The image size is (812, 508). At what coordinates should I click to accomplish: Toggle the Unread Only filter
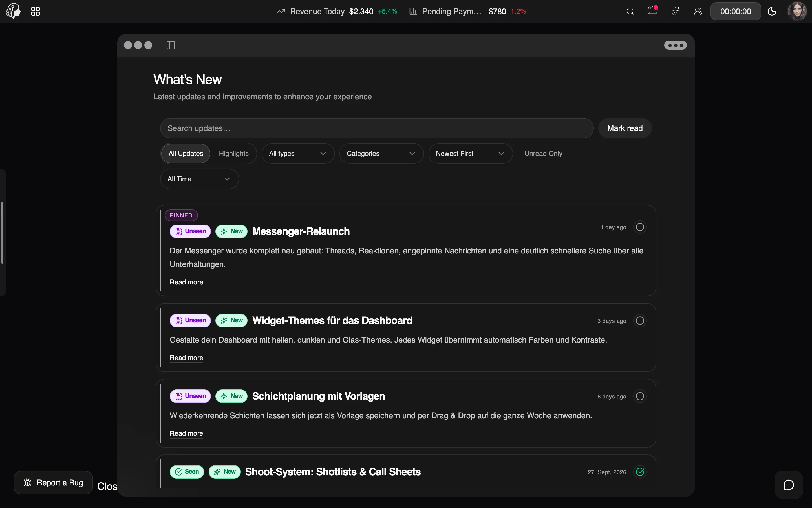[x=543, y=154]
